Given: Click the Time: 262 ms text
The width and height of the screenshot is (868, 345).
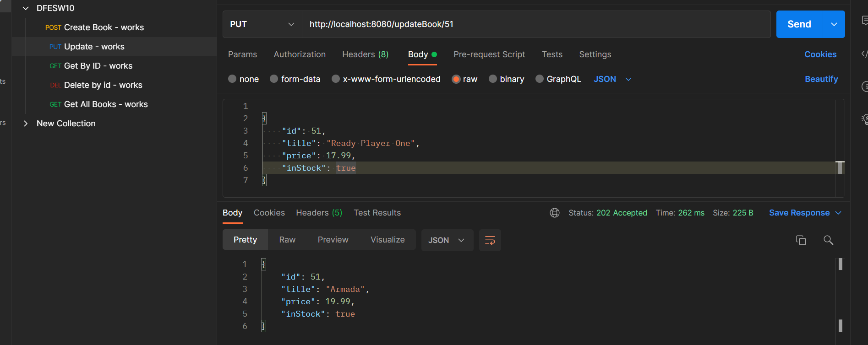Looking at the screenshot, I should click(680, 213).
